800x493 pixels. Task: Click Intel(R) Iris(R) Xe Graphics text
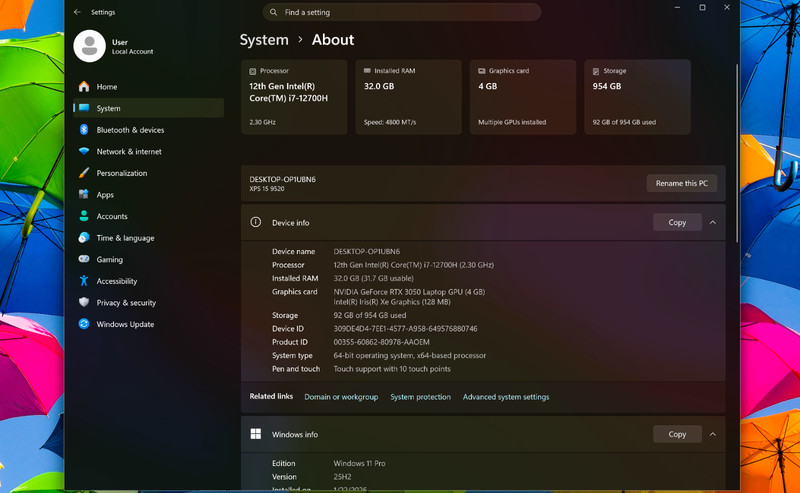[x=391, y=302]
